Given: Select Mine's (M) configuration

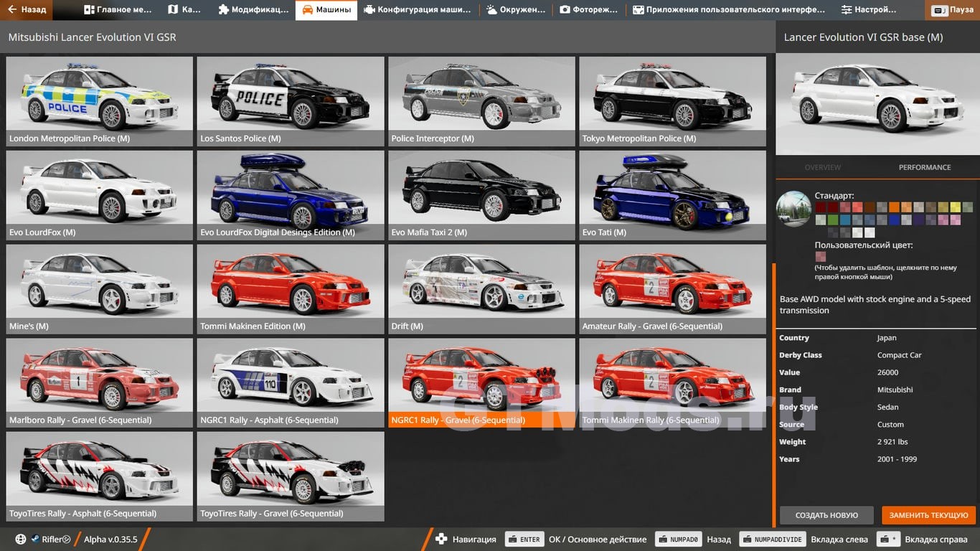Looking at the screenshot, I should (100, 289).
